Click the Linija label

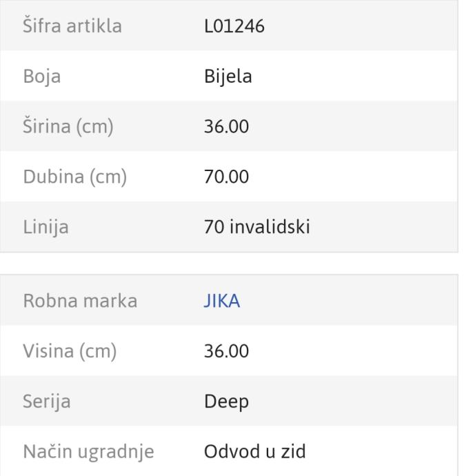point(46,227)
